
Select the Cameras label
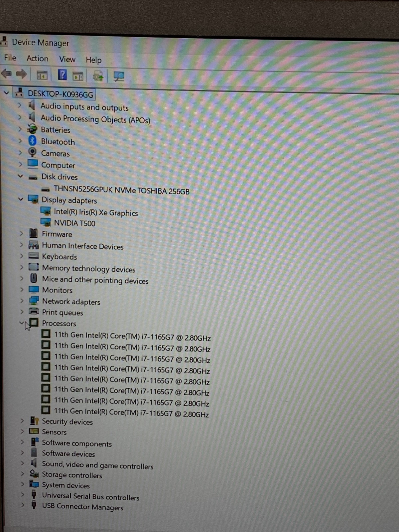point(55,153)
